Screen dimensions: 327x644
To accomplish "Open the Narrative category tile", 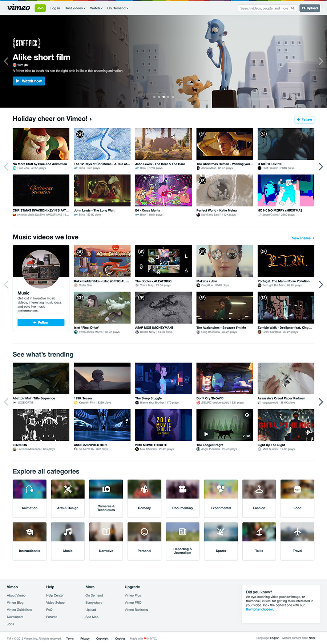I will 106,541.
